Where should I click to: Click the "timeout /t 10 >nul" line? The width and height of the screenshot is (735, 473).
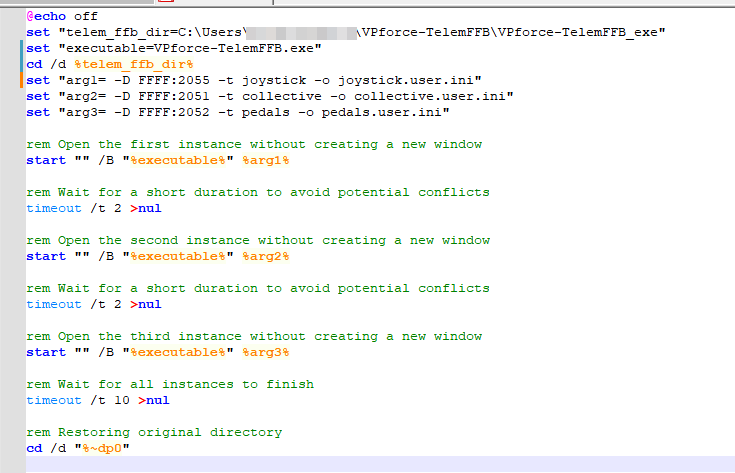[x=98, y=400]
